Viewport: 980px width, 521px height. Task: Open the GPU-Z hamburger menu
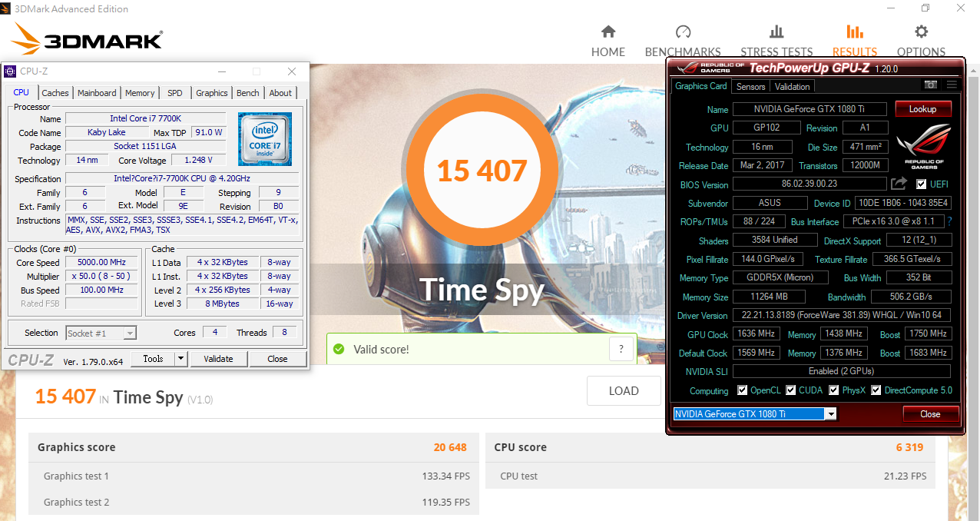(x=952, y=85)
